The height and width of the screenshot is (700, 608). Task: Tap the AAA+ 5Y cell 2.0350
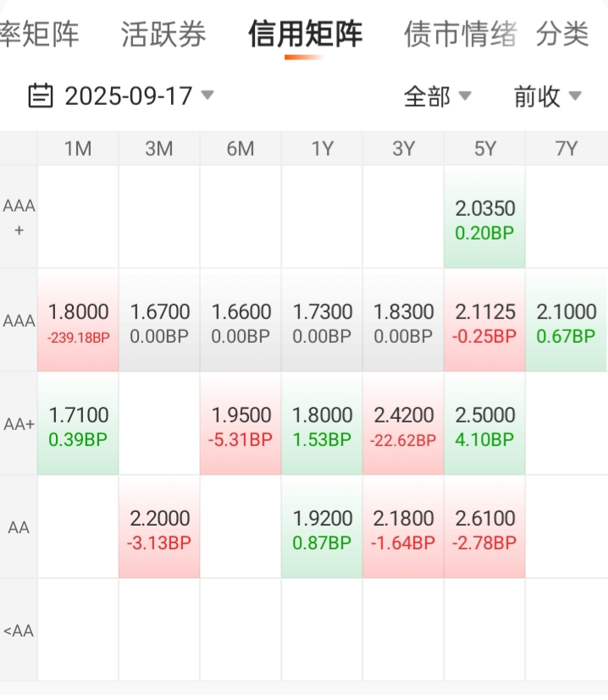pos(484,218)
